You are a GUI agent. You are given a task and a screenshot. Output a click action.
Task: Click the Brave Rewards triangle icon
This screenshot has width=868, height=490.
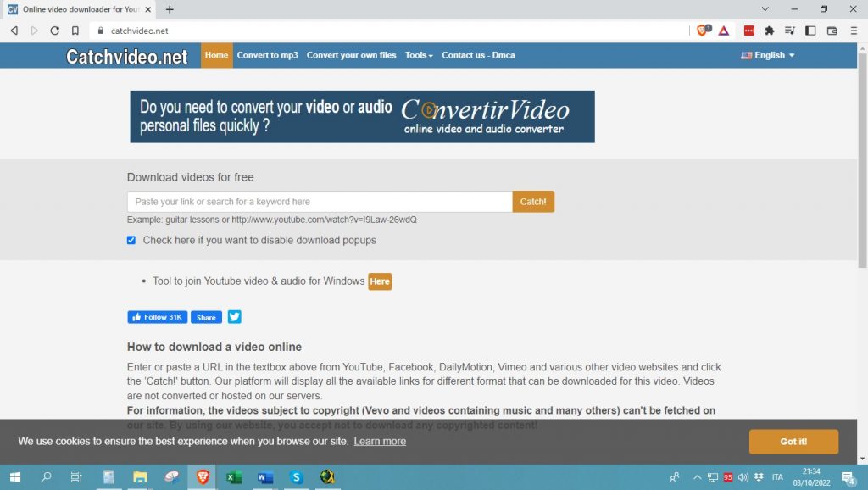tap(725, 31)
